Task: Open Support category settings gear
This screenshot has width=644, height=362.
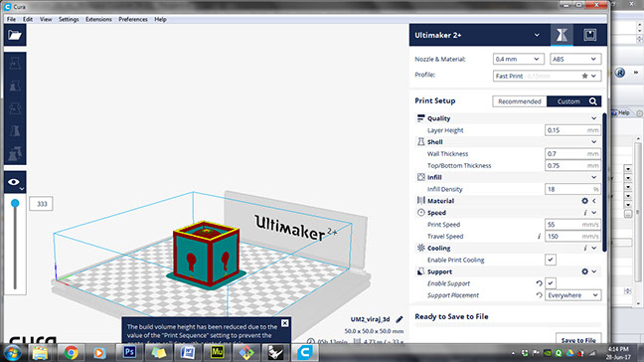Action: [584, 271]
